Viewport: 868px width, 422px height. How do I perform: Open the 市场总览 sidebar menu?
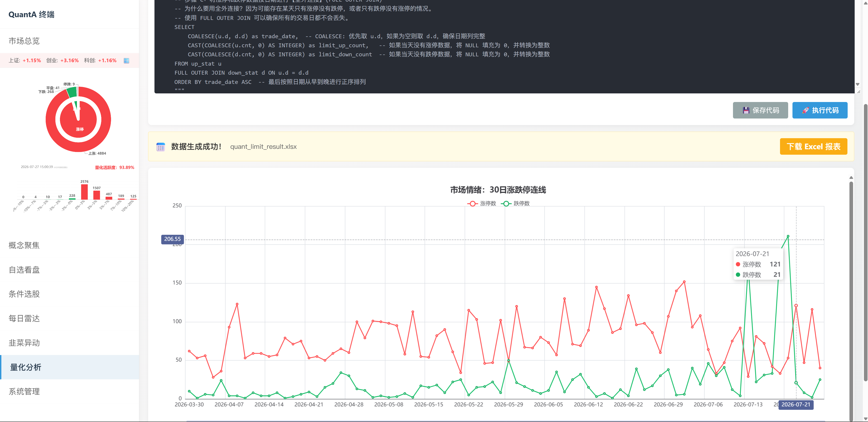pos(24,41)
